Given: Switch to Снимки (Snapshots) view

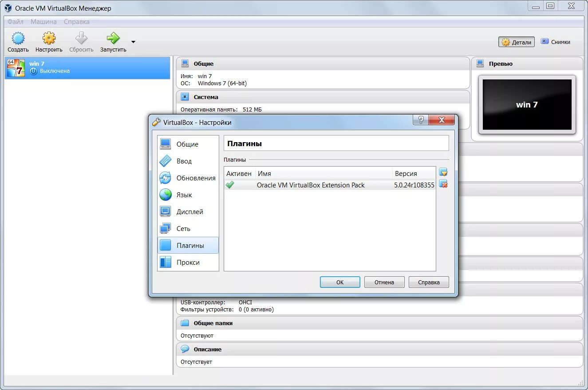Looking at the screenshot, I should click(556, 42).
